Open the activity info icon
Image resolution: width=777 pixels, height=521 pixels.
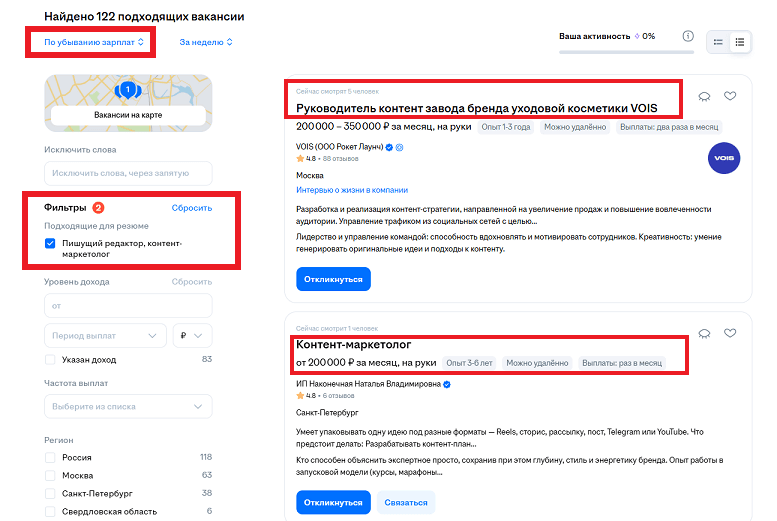(687, 37)
